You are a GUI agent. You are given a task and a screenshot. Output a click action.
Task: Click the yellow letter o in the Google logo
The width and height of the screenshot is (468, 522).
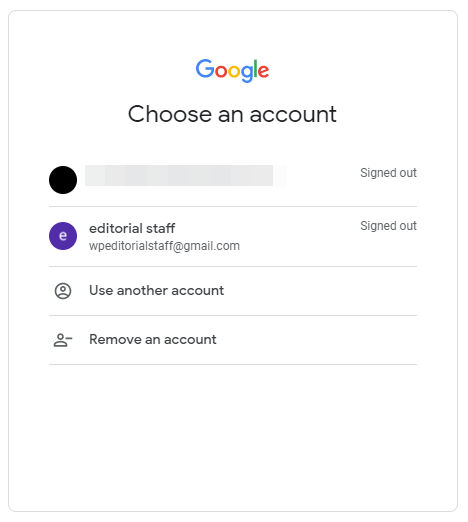coord(234,71)
